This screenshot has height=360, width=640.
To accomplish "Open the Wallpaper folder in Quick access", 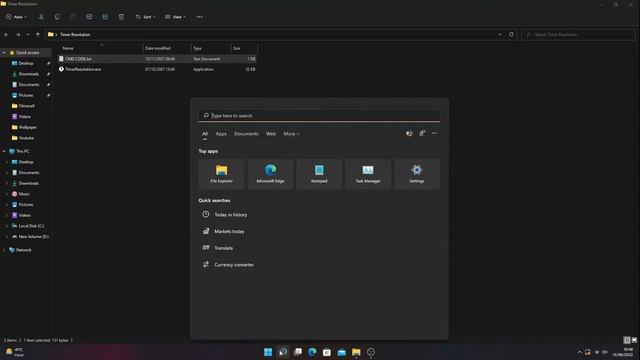I will (x=27, y=127).
